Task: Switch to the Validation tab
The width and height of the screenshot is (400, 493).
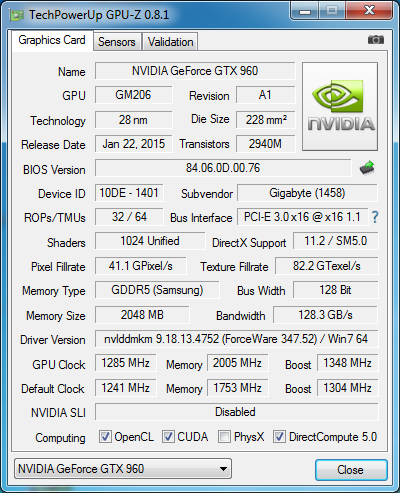Action: [170, 42]
